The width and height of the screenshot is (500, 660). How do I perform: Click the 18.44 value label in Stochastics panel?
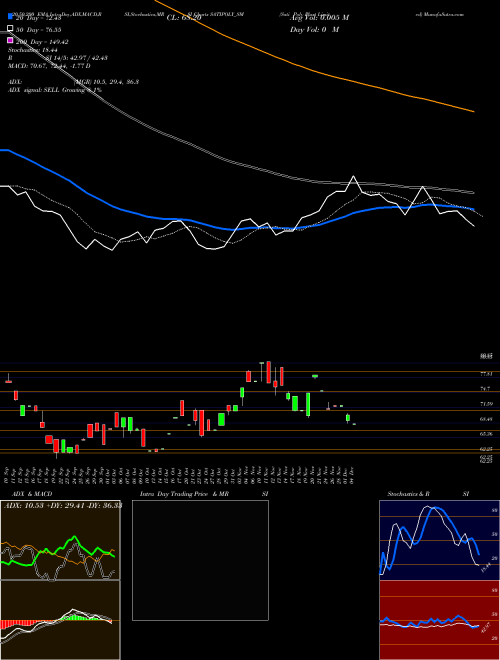pyautogui.click(x=485, y=567)
